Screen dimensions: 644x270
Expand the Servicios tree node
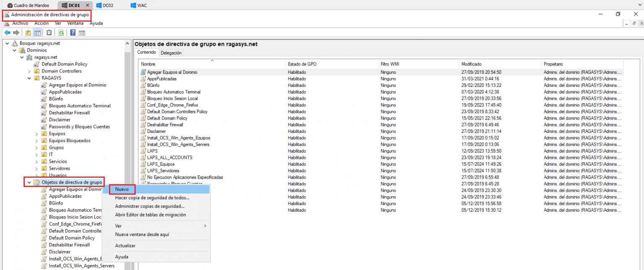(36, 161)
